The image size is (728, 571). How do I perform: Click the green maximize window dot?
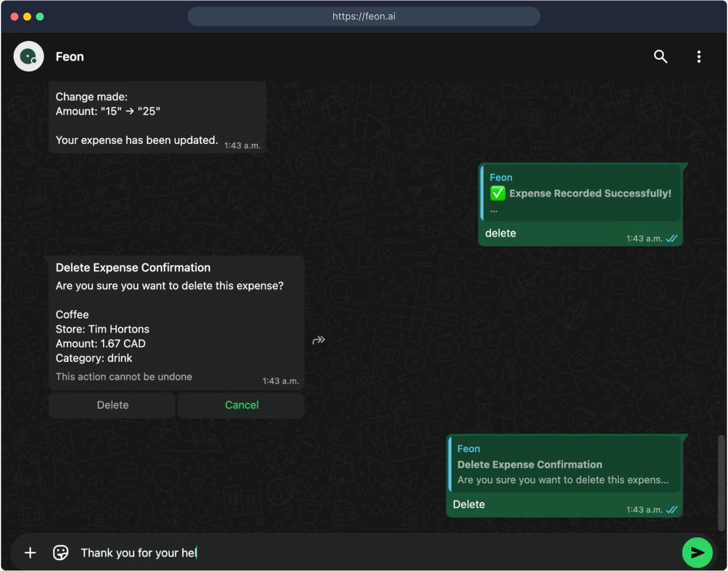tap(40, 17)
